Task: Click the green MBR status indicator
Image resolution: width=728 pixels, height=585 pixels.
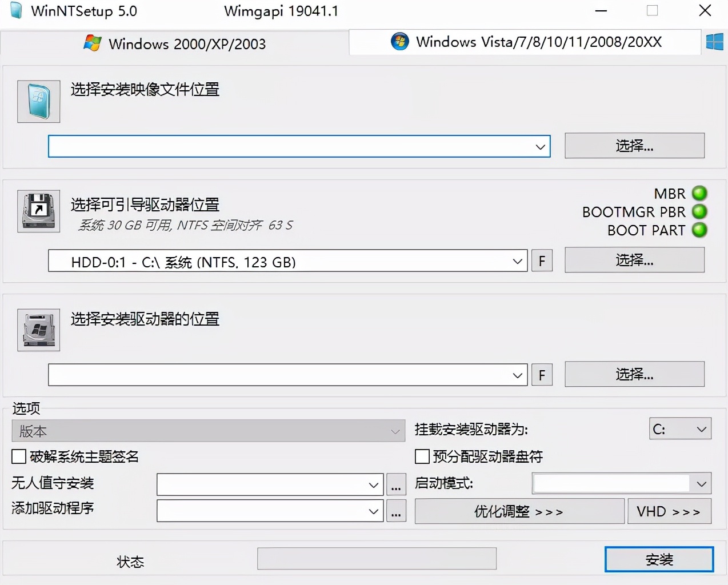Action: coord(699,194)
